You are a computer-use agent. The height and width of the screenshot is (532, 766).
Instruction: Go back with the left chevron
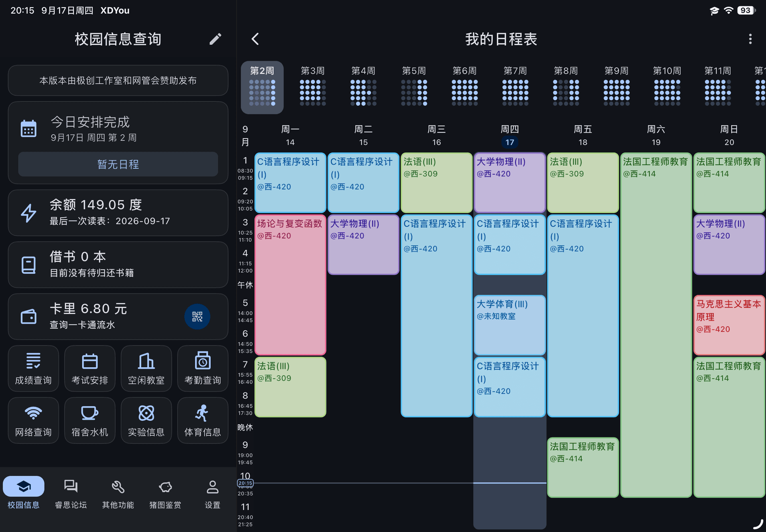tap(255, 39)
